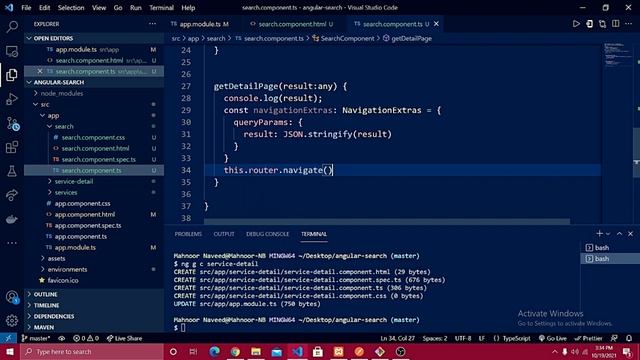Add a new terminal with plus icon
Viewport: 640px width, 360px height.
pyautogui.click(x=599, y=233)
